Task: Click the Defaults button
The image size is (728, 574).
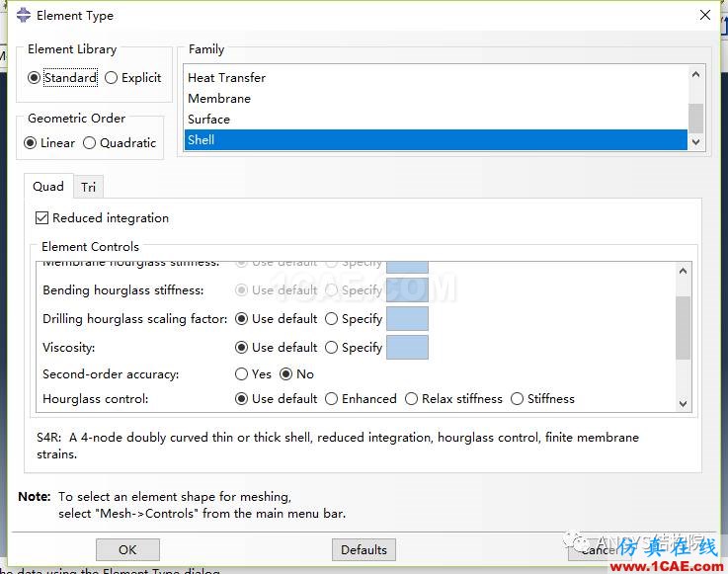Action: tap(364, 550)
